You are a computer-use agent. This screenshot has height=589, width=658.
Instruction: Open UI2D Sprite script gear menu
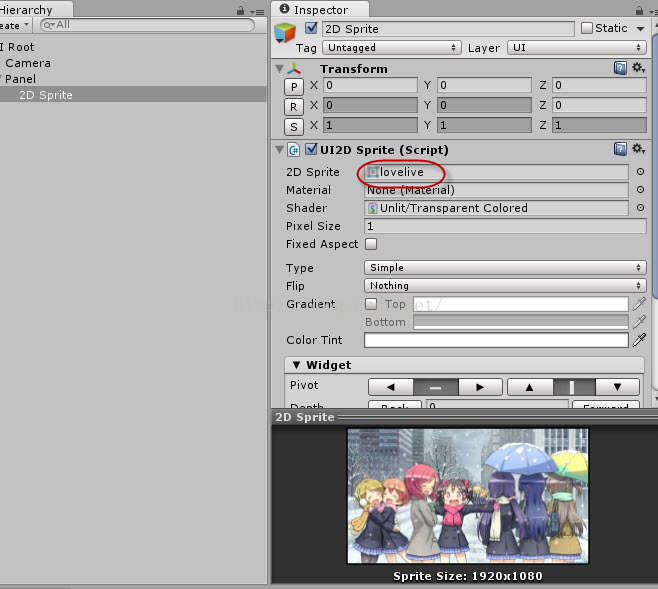coord(639,149)
